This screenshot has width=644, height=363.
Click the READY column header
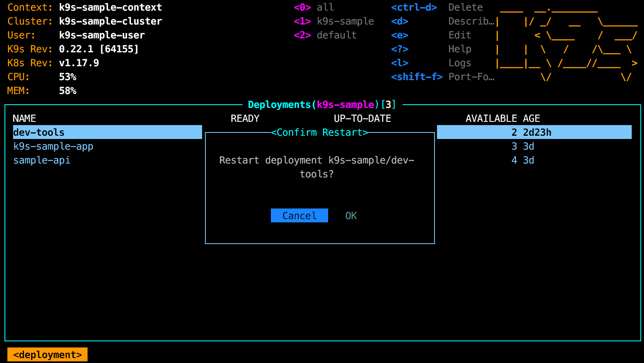pos(245,119)
